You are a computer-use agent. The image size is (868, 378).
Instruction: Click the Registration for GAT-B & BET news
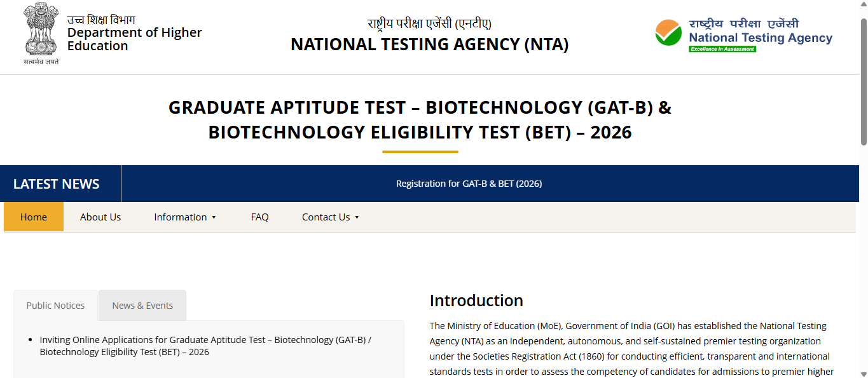(469, 184)
